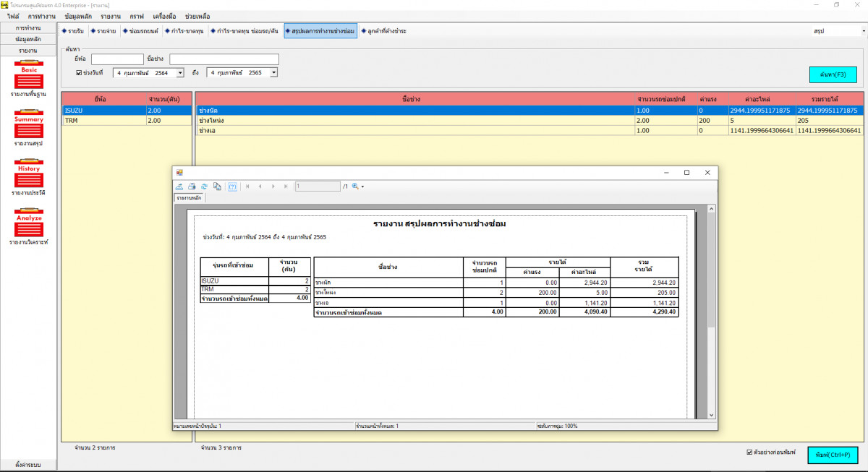Toggle the ช่วงวันที่ date range checkbox
This screenshot has height=472, width=868.
(80, 72)
